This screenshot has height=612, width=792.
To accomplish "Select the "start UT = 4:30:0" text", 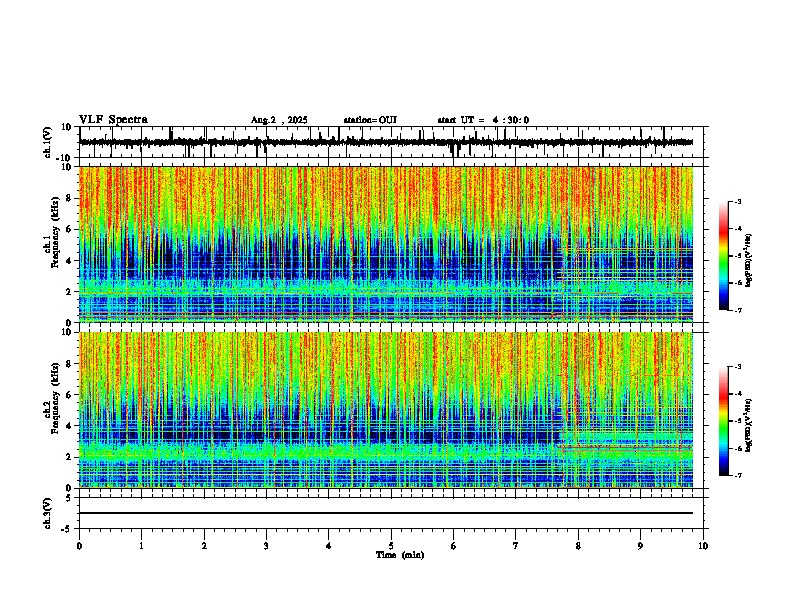I will click(x=483, y=120).
